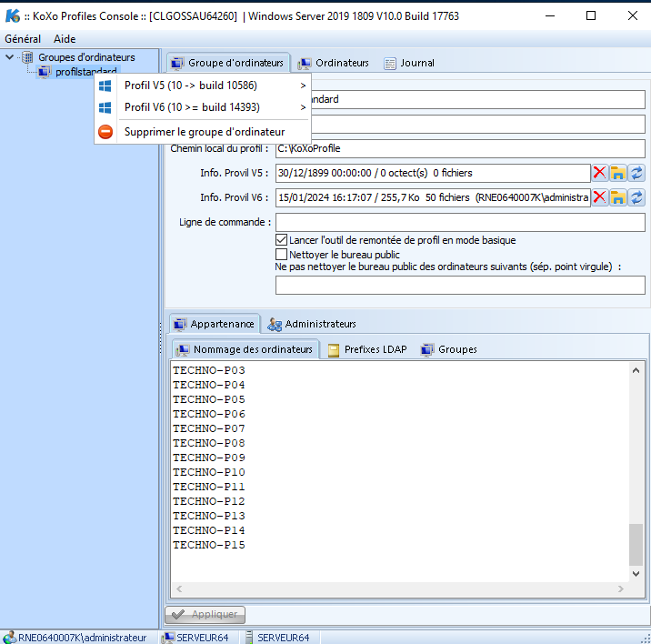Click the TECHNO-P10 line
Image resolution: width=651 pixels, height=644 pixels.
click(x=209, y=472)
